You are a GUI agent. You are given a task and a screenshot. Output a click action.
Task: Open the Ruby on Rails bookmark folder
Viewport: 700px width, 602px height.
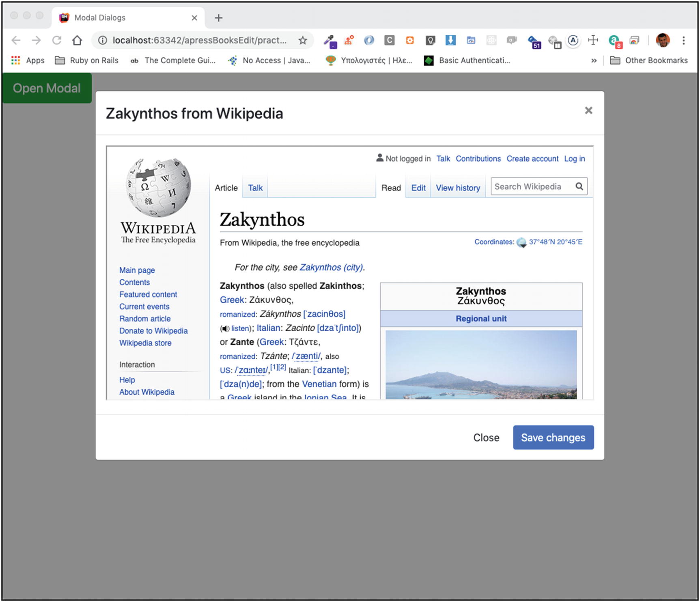click(x=87, y=60)
